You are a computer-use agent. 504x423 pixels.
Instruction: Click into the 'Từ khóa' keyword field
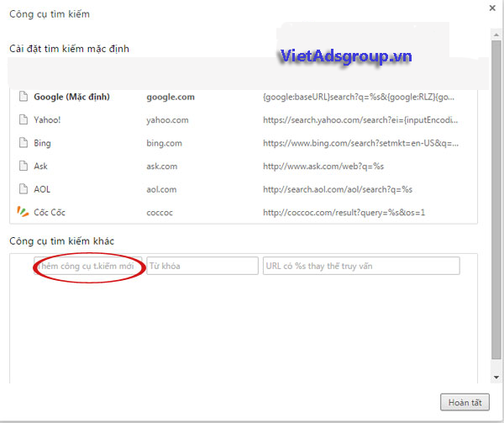tap(202, 267)
